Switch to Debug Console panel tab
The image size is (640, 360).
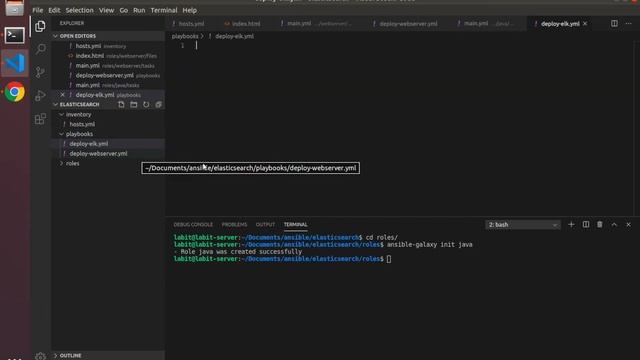tap(193, 224)
